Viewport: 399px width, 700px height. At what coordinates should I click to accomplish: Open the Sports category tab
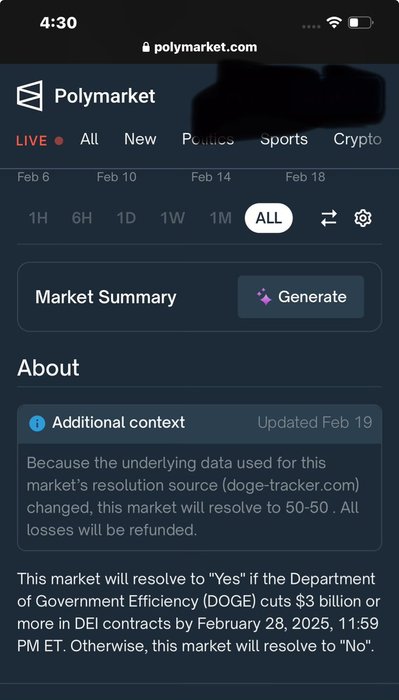[x=284, y=139]
